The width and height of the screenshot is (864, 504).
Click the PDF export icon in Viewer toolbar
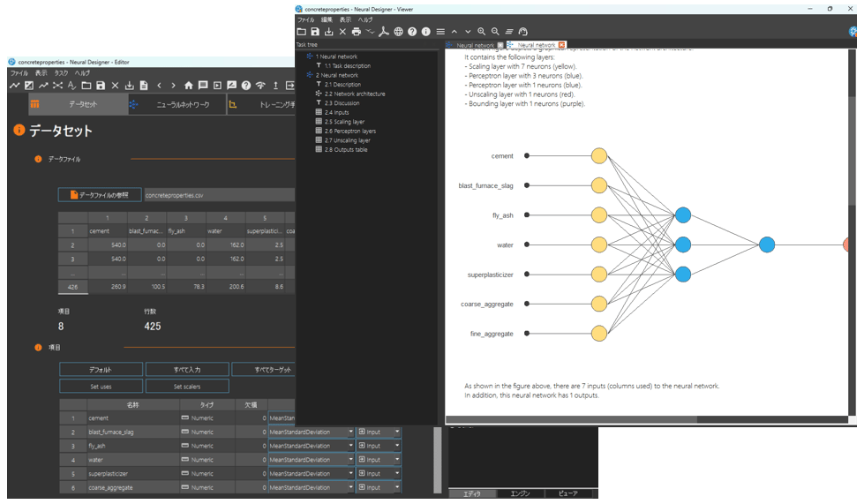(384, 32)
